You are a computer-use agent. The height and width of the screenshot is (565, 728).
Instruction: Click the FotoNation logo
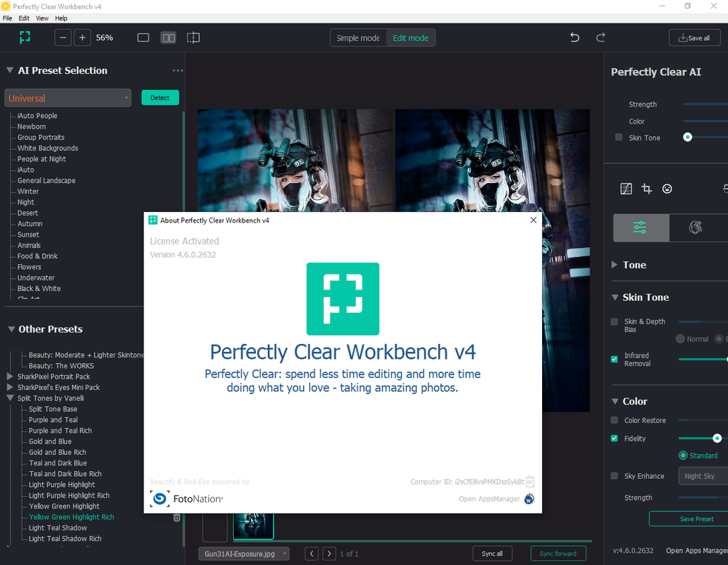[x=187, y=499]
